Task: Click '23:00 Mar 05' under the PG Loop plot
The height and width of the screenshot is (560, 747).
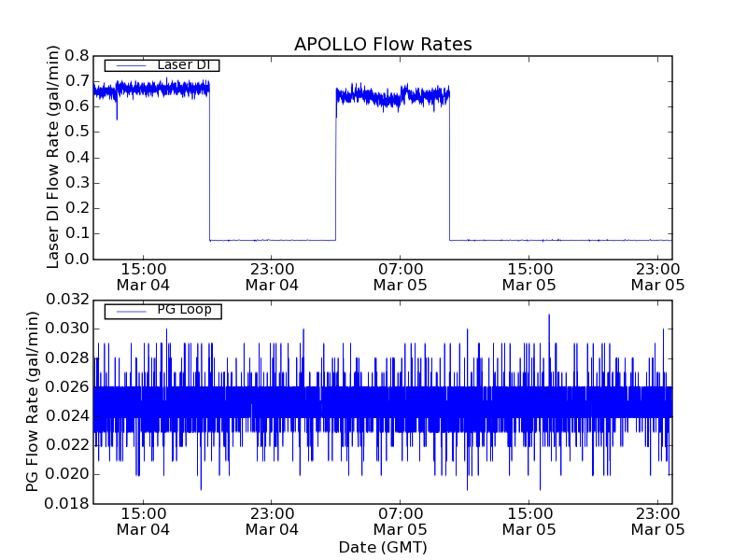Action: tap(657, 522)
